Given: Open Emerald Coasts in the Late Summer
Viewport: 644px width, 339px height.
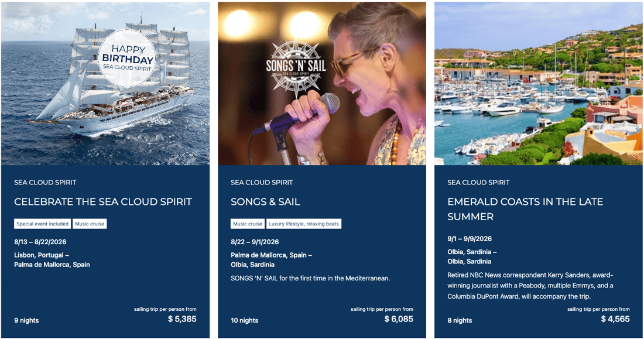Looking at the screenshot, I should pos(525,209).
